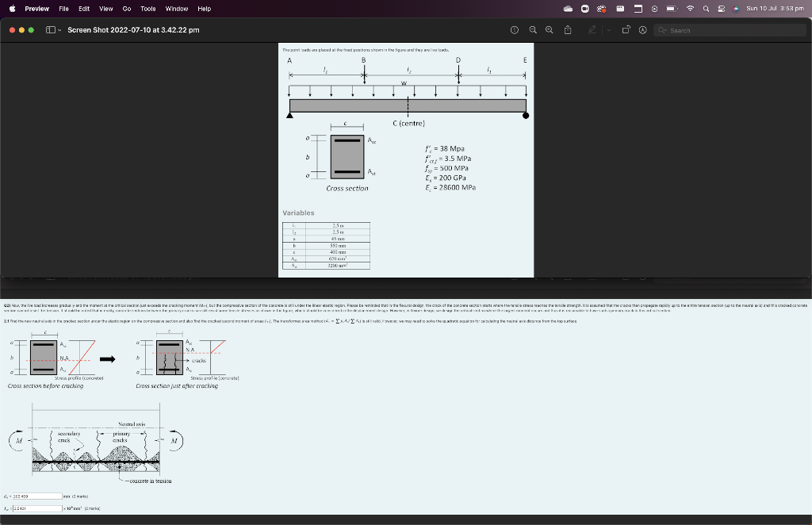Click the 'primary cracks' label
The width and height of the screenshot is (812, 525).
[121, 437]
